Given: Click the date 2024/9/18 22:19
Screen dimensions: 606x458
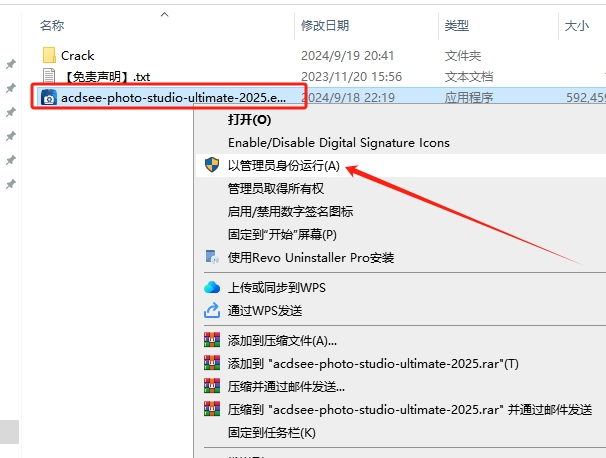Looking at the screenshot, I should (x=347, y=97).
